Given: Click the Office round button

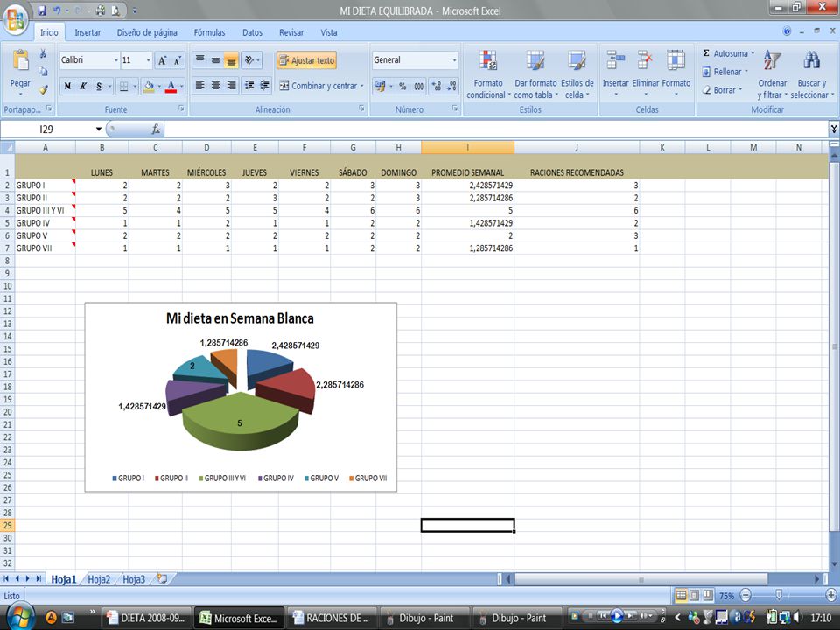Looking at the screenshot, I should pos(16,20).
